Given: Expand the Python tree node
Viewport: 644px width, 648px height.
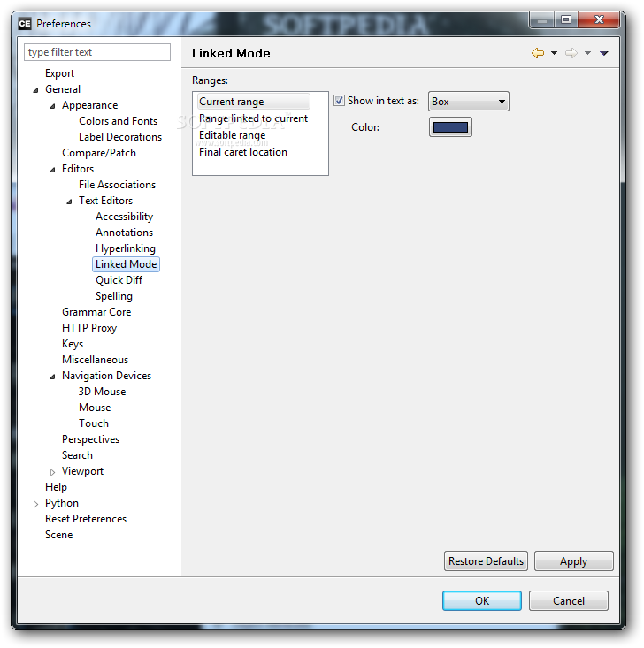Looking at the screenshot, I should pos(35,504).
